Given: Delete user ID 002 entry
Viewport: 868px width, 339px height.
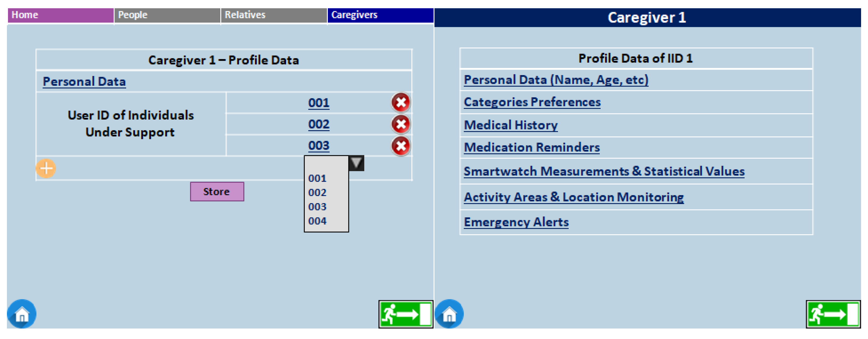Looking at the screenshot, I should [401, 124].
